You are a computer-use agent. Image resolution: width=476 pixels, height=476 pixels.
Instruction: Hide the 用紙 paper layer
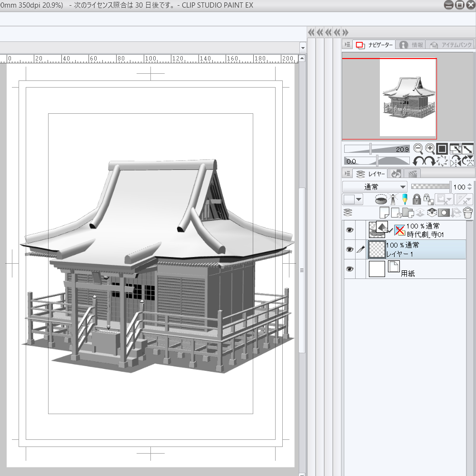(x=350, y=269)
